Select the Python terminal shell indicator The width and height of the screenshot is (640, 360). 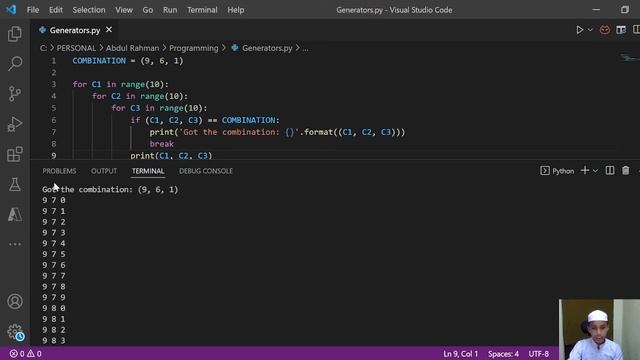(557, 171)
